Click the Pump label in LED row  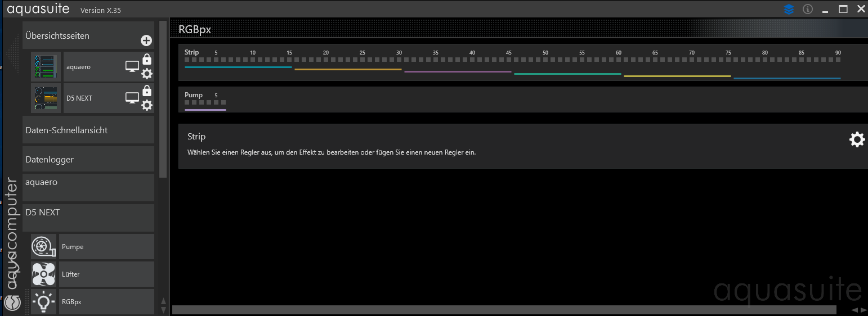194,95
